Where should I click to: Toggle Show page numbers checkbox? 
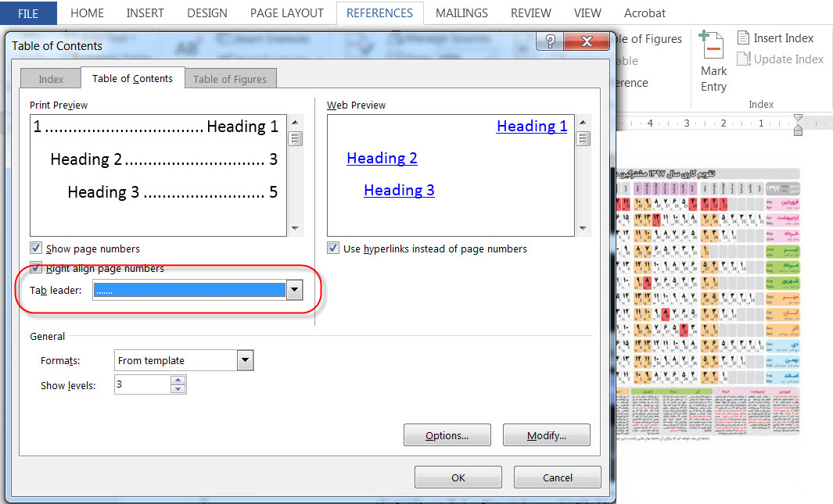click(36, 248)
